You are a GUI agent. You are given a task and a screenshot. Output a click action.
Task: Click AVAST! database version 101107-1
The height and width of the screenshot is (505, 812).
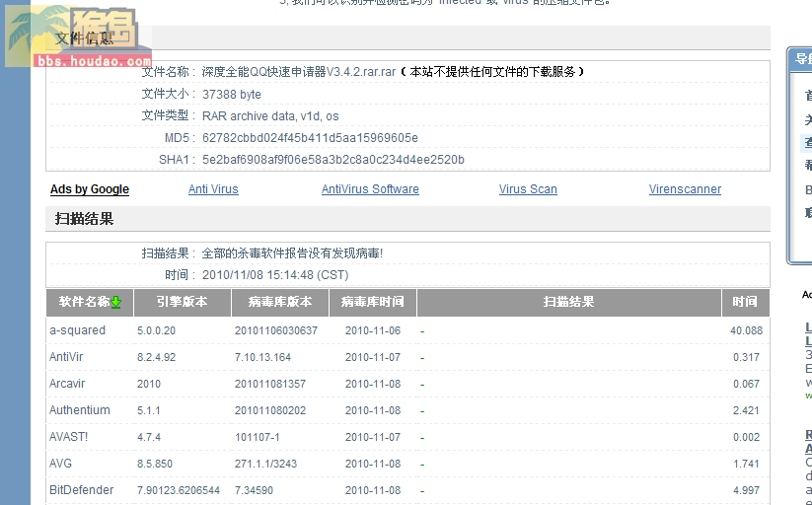coord(258,437)
